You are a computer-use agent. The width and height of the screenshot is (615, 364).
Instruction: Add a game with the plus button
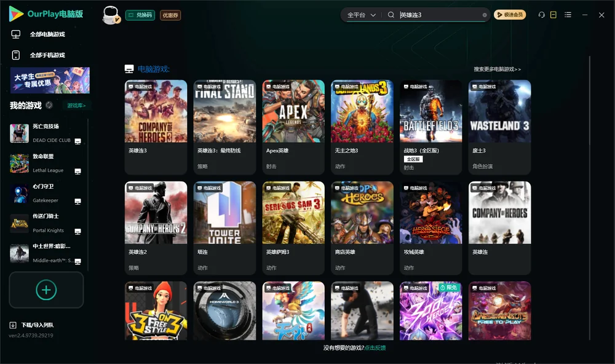(46, 290)
